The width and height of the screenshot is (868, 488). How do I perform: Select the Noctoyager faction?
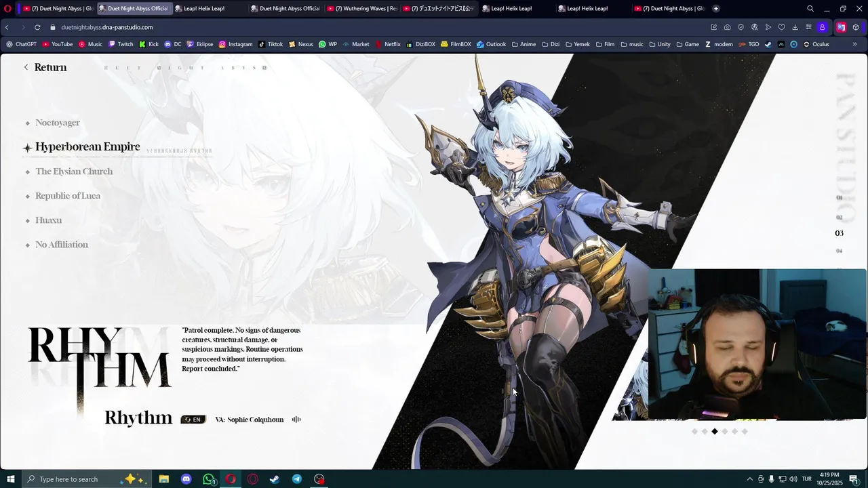[57, 123]
